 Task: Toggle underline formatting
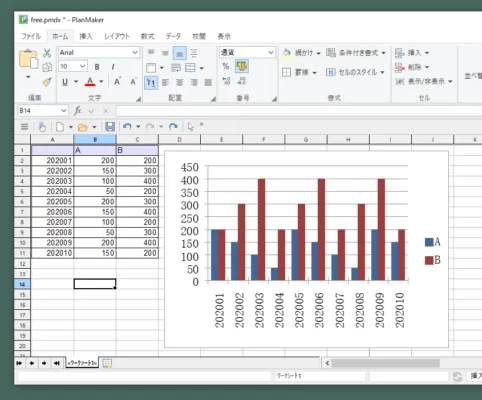(65, 82)
